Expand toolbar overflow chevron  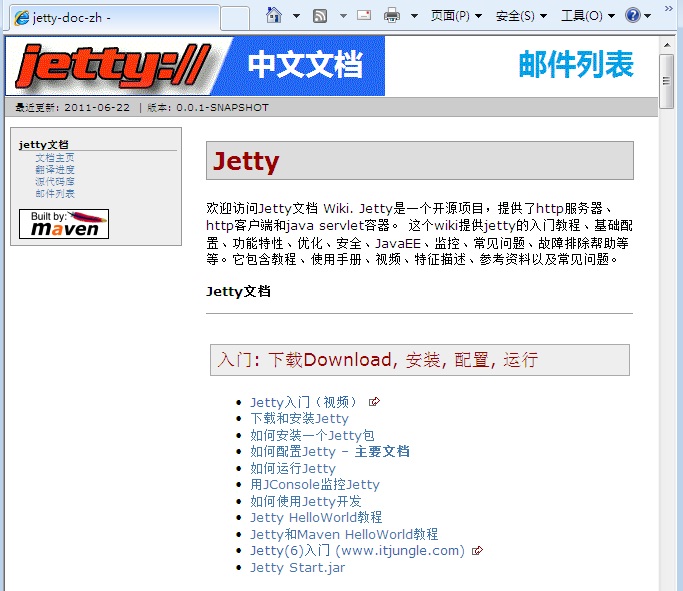[x=668, y=8]
